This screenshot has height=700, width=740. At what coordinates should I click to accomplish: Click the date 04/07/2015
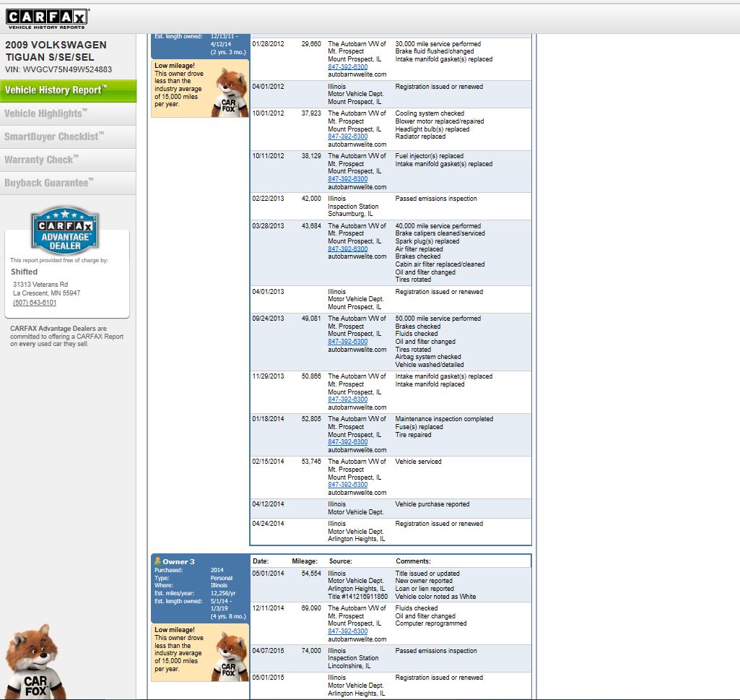[268, 651]
